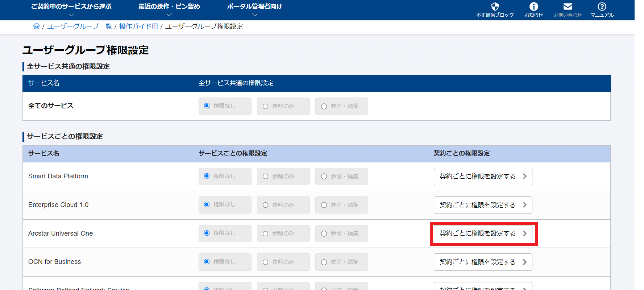This screenshot has width=644, height=290.
Task: Click the Arcstar Universal One service name
Action: pyautogui.click(x=61, y=233)
